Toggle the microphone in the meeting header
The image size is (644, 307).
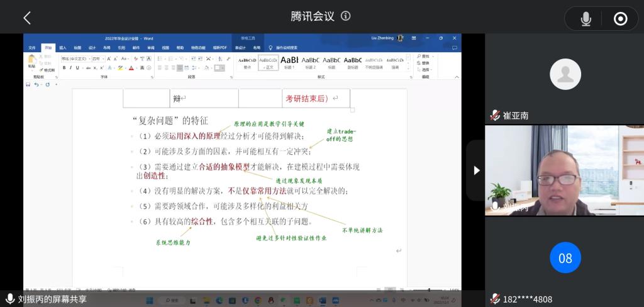coord(586,19)
